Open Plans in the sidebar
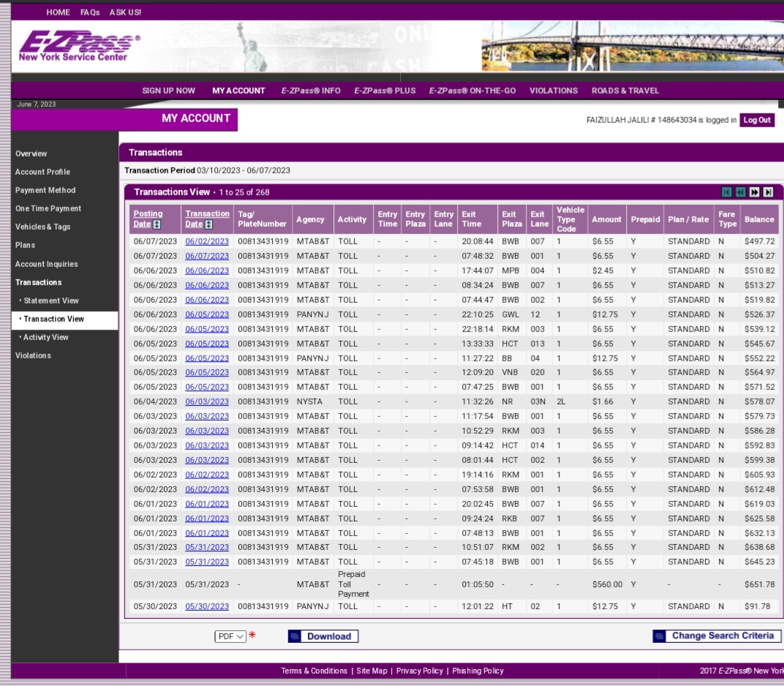The height and width of the screenshot is (686, 784). 25,245
